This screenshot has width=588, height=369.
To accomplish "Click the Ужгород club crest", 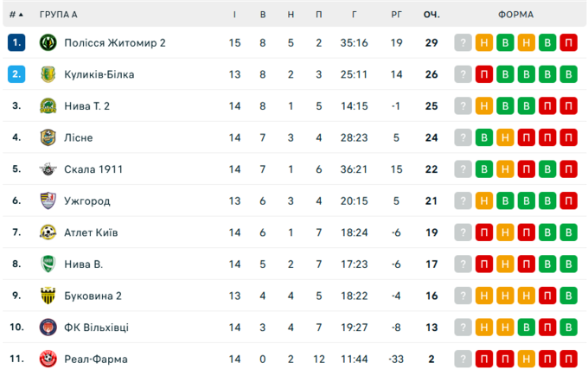I will [48, 200].
